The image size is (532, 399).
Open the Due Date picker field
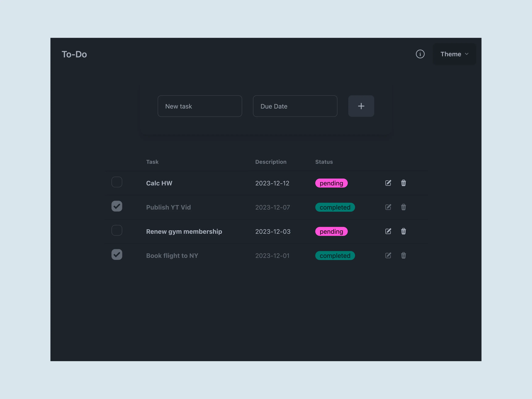point(295,106)
